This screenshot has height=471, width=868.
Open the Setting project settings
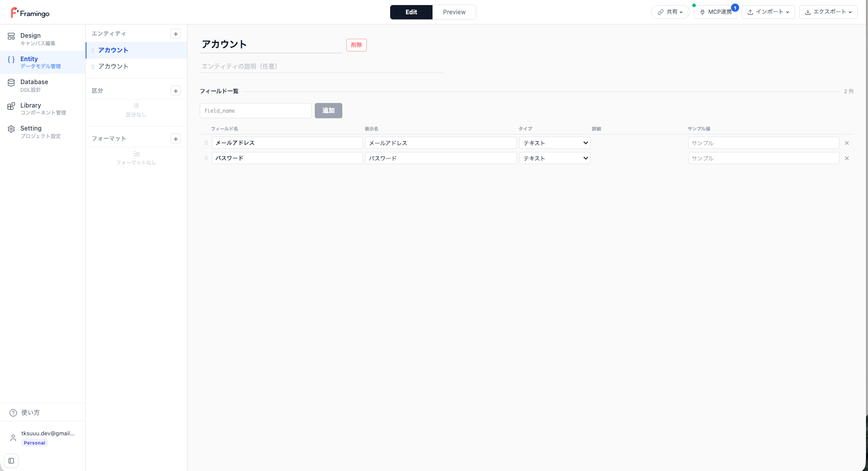[42, 132]
